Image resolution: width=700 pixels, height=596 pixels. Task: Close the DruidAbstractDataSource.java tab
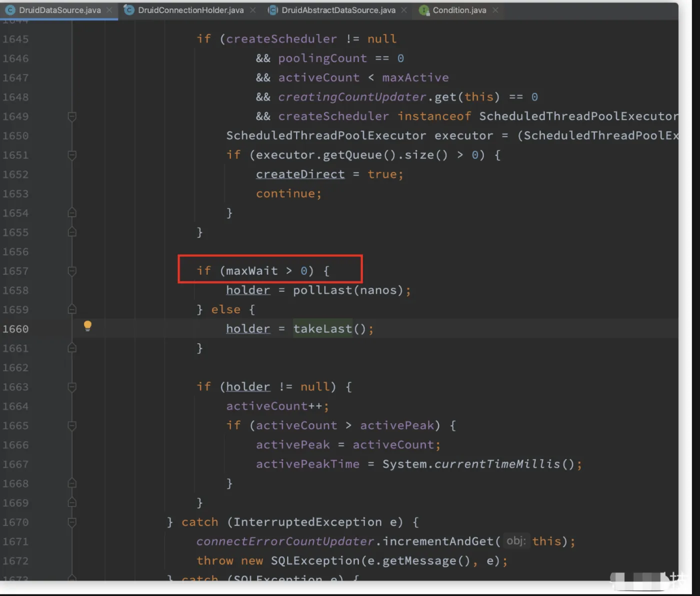tap(404, 10)
